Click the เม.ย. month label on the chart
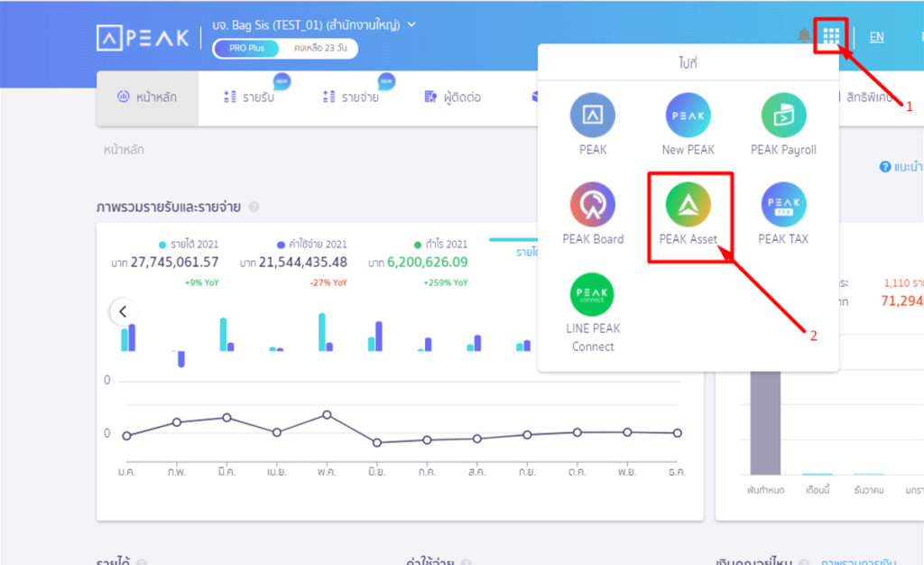Viewport: 924px width, 565px height. tap(277, 473)
